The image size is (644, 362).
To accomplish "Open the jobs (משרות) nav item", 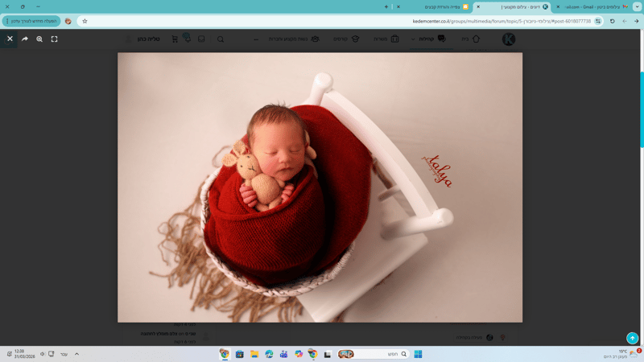I will coord(386,39).
